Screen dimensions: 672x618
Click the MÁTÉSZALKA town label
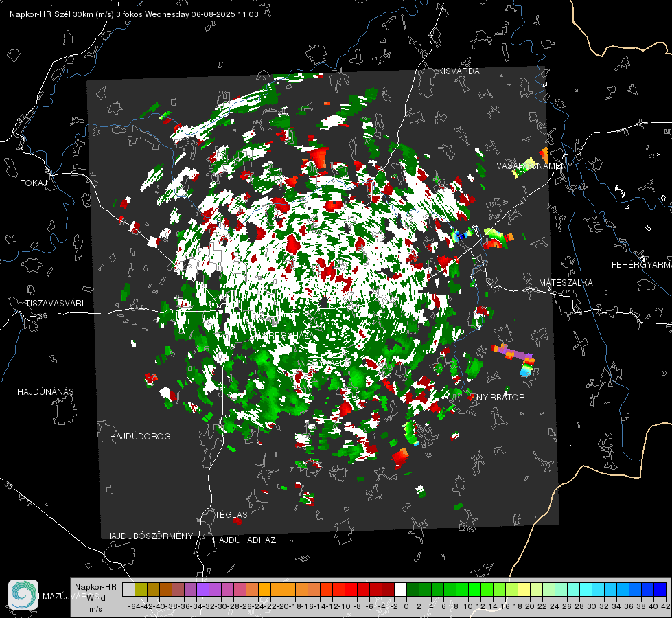566,283
